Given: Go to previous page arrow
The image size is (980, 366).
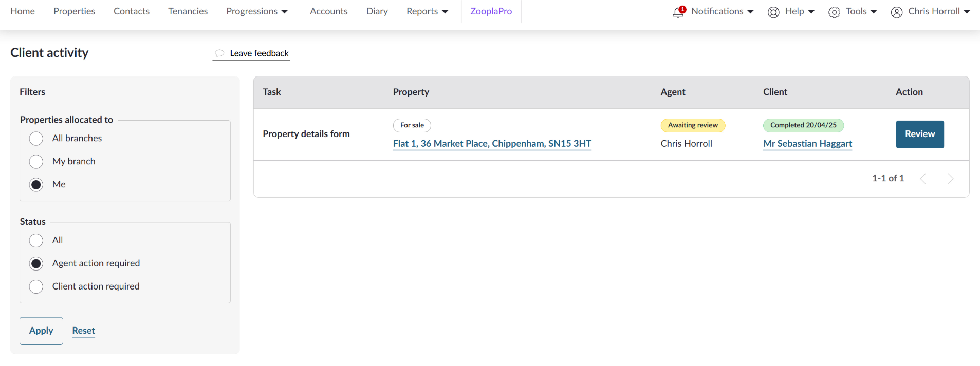Looking at the screenshot, I should pyautogui.click(x=923, y=179).
